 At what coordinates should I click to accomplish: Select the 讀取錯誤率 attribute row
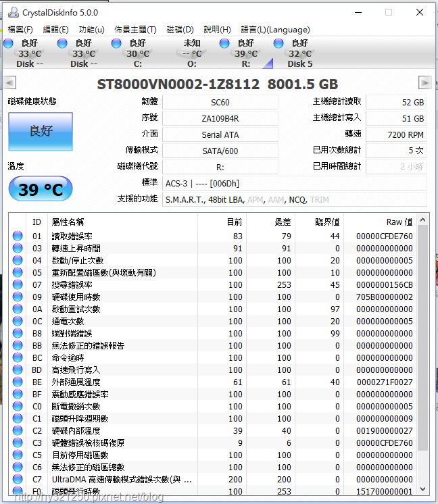pyautogui.click(x=213, y=236)
